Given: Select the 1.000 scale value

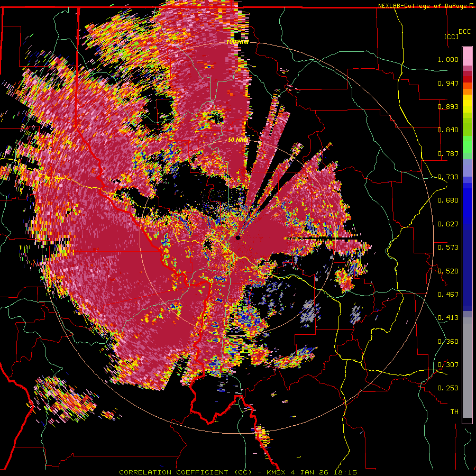Looking at the screenshot, I should [448, 59].
